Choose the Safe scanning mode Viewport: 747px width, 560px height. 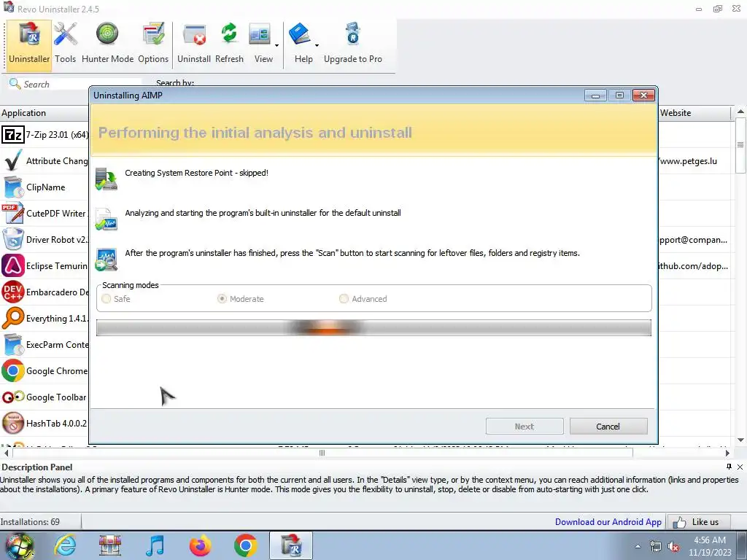(x=107, y=299)
